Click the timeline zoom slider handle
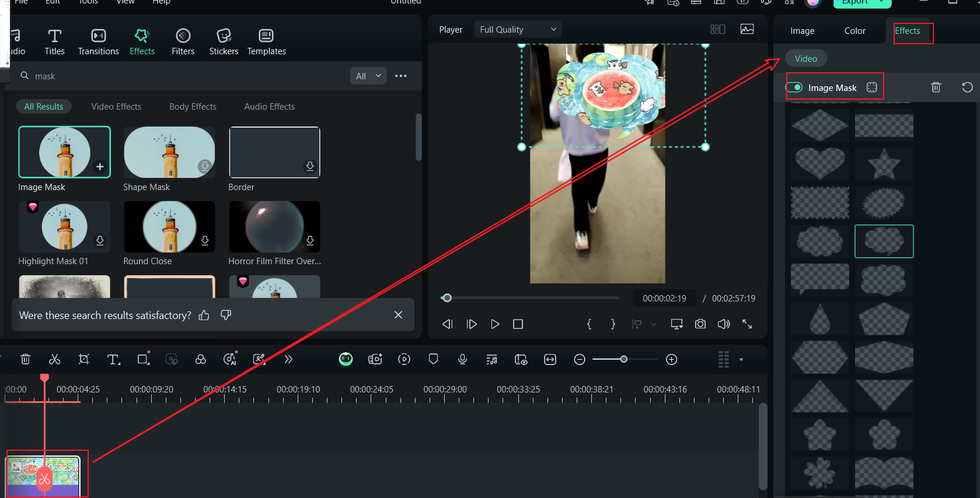The width and height of the screenshot is (980, 498). (x=623, y=359)
